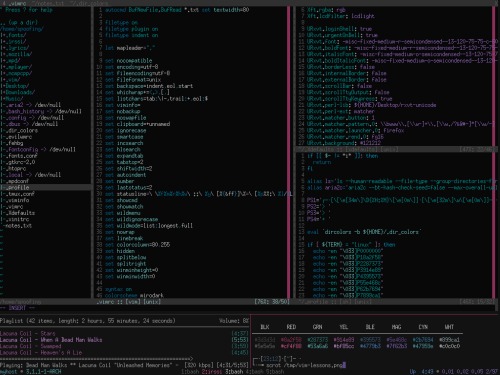Expand the .ncmpcpp/ directory
This screenshot has width=500, height=375.
tap(17, 73)
